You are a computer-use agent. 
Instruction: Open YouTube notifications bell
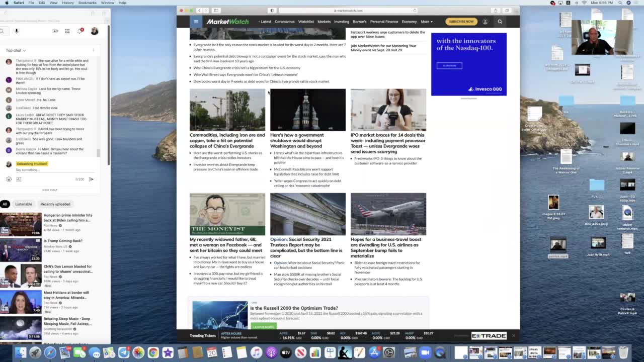[80, 31]
